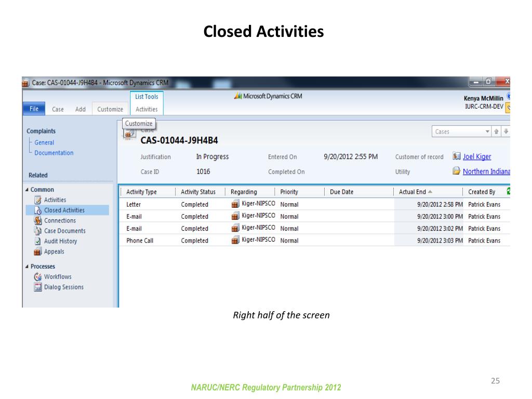Open the Joel Kiger customer link
This screenshot has width=532, height=399.
coord(477,156)
